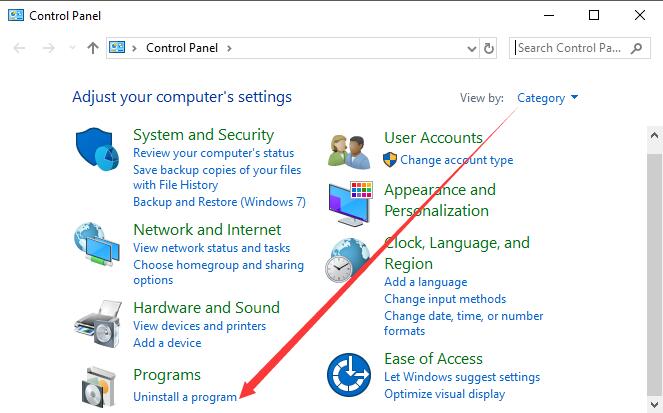Open Ease of Access heading
The width and height of the screenshot is (663, 413).
click(433, 359)
